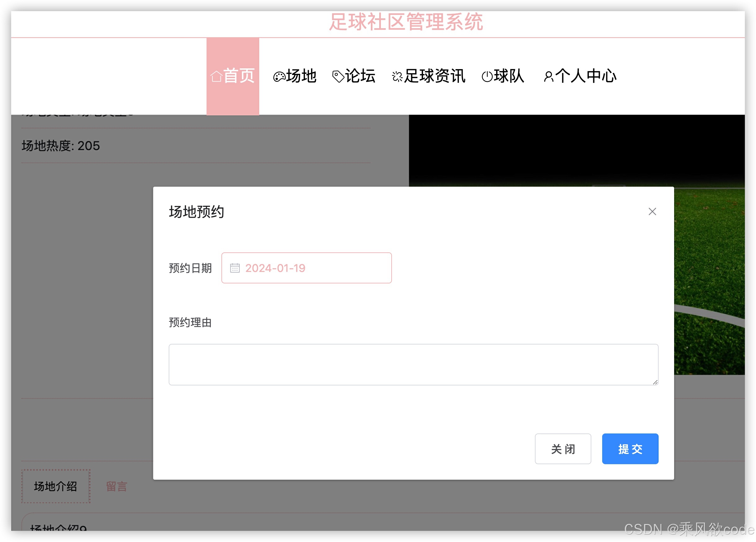Image resolution: width=756 pixels, height=542 pixels.
Task: Click the palette icon next to 场地
Action: (x=279, y=76)
